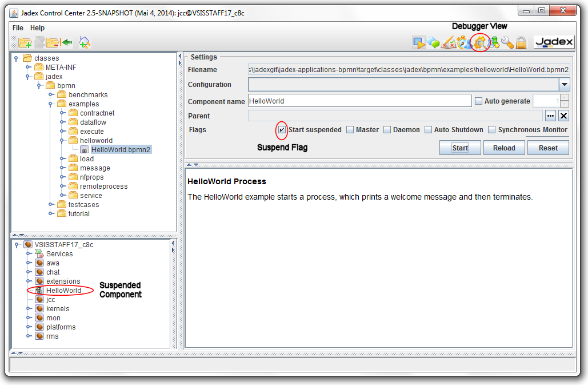Open the Debugger View tool
This screenshot has height=385, width=588.
coord(480,42)
